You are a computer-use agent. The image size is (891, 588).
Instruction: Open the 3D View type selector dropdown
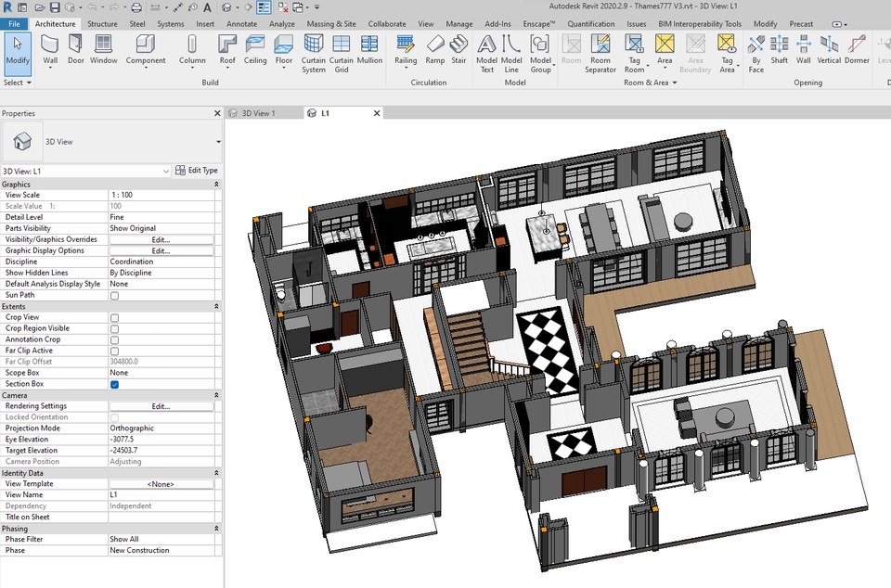click(x=218, y=141)
